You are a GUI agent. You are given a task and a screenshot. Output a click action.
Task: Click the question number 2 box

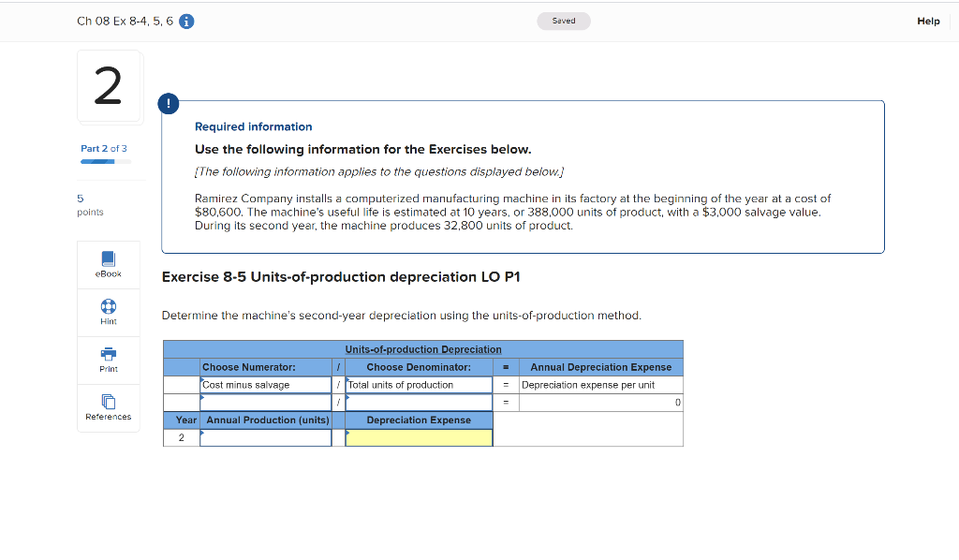click(111, 87)
